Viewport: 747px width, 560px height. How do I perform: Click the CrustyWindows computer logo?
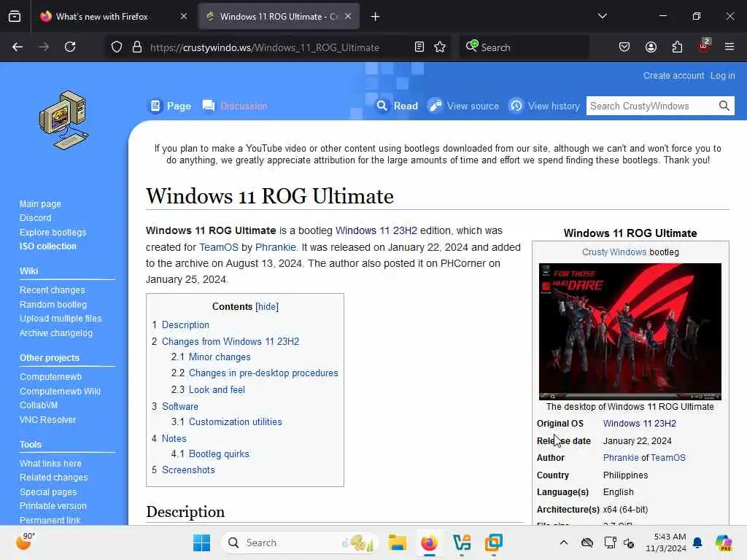[x=64, y=120]
